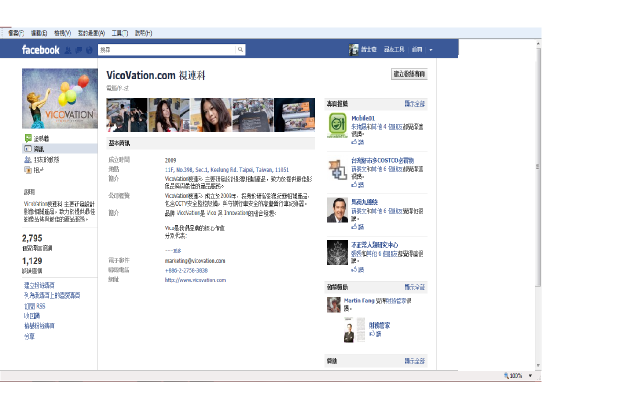Open 檔案(F) menu
This screenshot has width=640, height=400.
[16, 33]
